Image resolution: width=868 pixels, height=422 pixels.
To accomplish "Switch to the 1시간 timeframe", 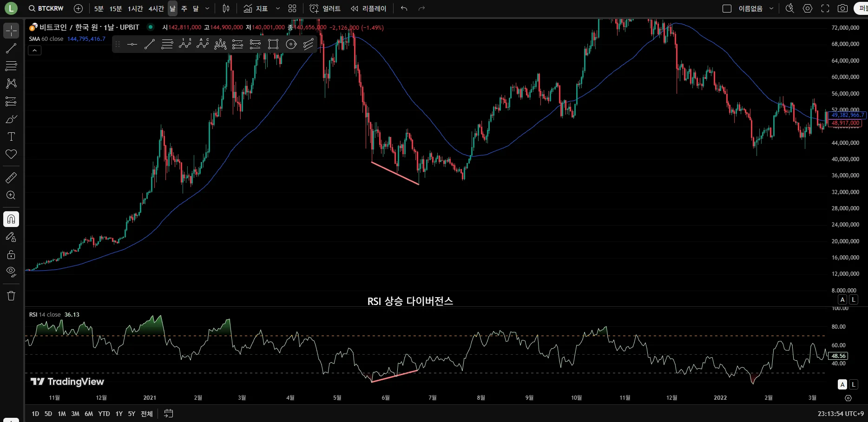I will click(x=135, y=8).
